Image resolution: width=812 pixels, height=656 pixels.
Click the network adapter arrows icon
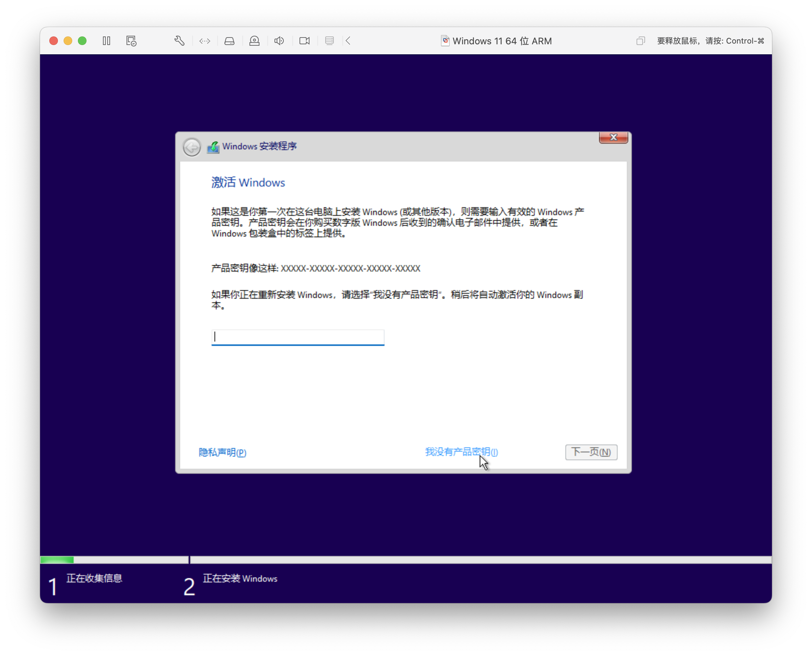point(205,41)
